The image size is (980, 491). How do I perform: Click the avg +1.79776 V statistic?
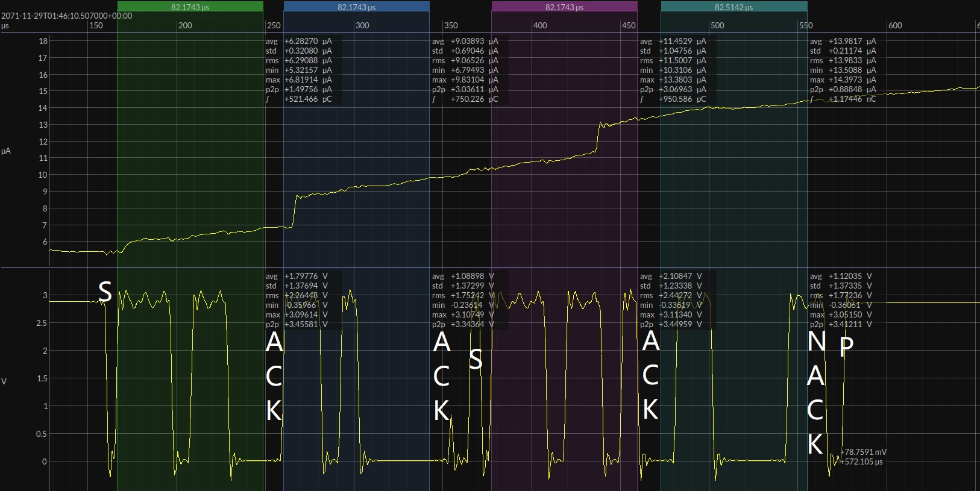pyautogui.click(x=297, y=276)
